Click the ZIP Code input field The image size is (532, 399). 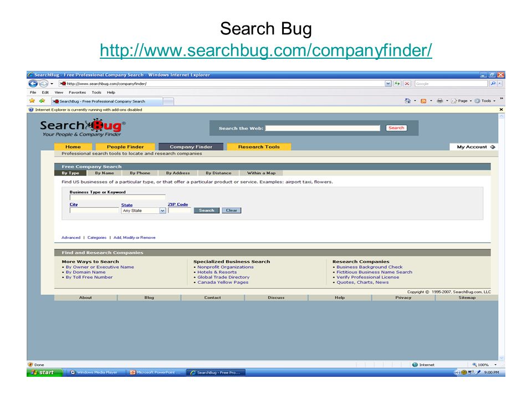[x=180, y=211]
